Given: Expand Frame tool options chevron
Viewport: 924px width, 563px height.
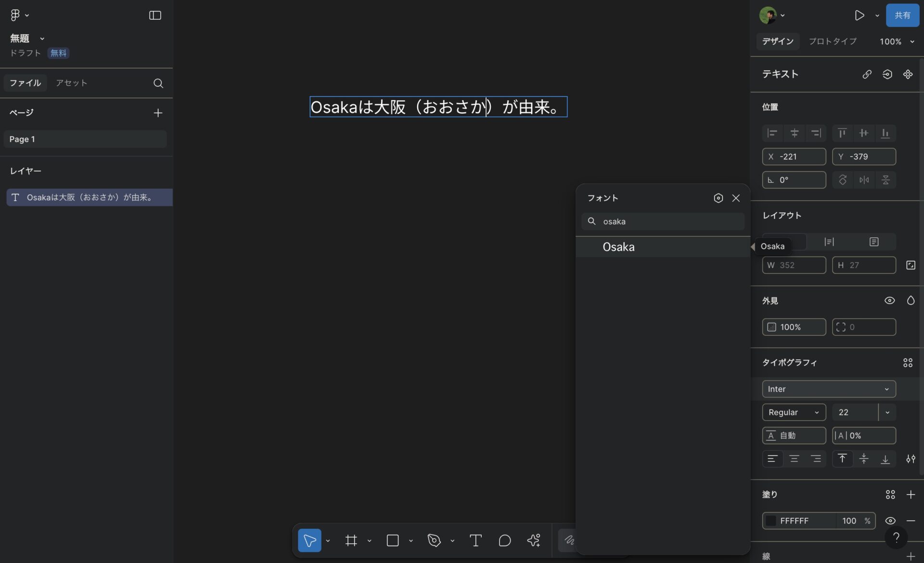Looking at the screenshot, I should (369, 541).
